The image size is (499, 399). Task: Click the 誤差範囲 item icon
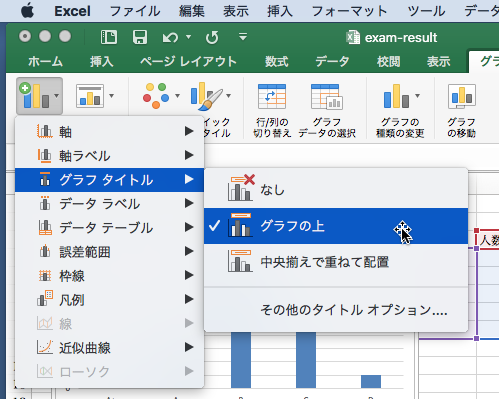point(45,251)
